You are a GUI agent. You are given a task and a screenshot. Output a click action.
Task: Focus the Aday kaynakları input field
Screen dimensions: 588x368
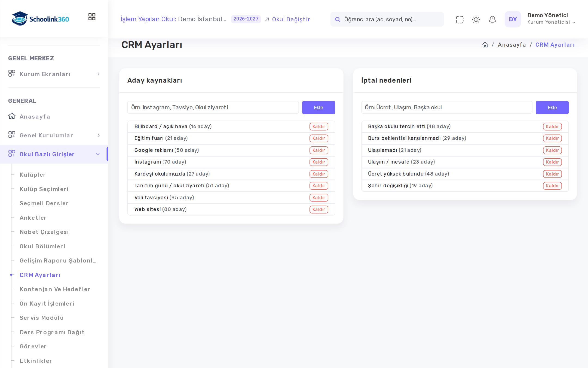click(x=213, y=107)
